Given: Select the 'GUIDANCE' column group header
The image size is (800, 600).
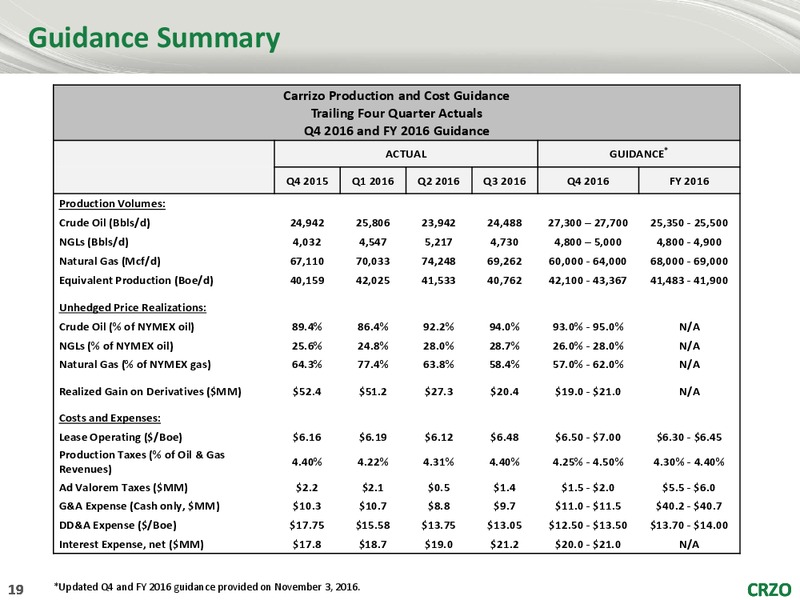Looking at the screenshot, I should tap(638, 154).
